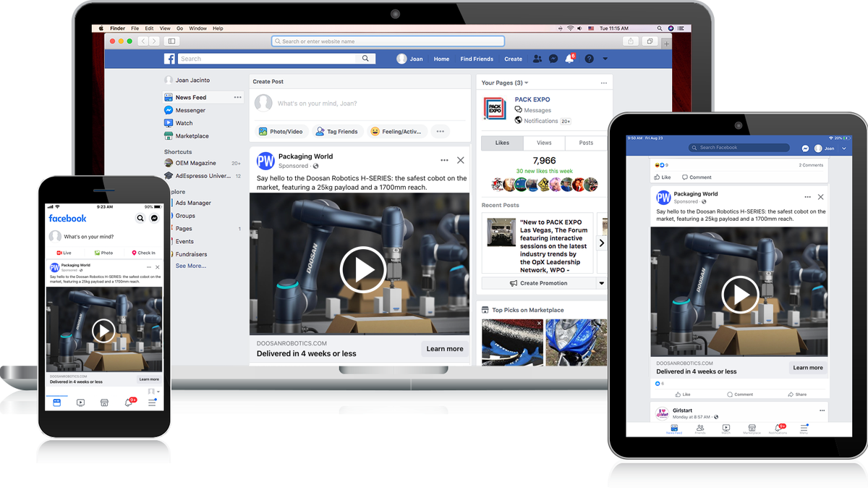868x488 pixels.
Task: Click the Wi-Fi icon in macOS menu bar
Action: pyautogui.click(x=570, y=28)
